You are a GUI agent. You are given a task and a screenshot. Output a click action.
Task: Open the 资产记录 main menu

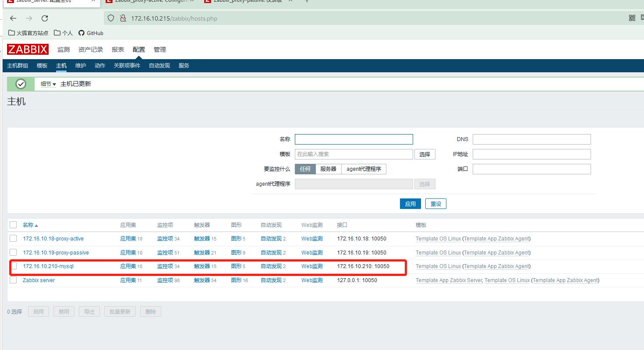(x=91, y=49)
